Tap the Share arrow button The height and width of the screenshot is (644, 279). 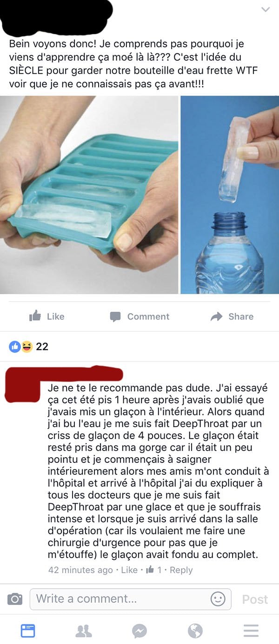tap(232, 316)
